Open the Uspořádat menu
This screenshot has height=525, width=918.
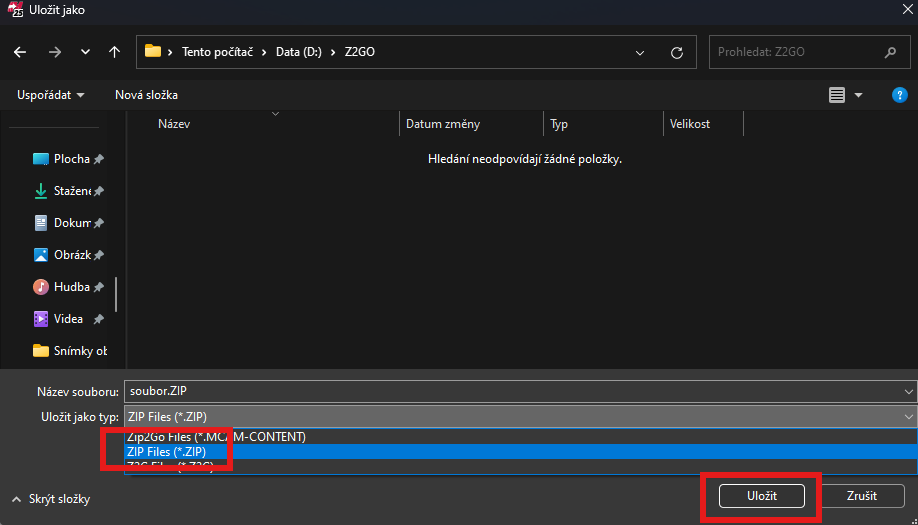click(50, 95)
